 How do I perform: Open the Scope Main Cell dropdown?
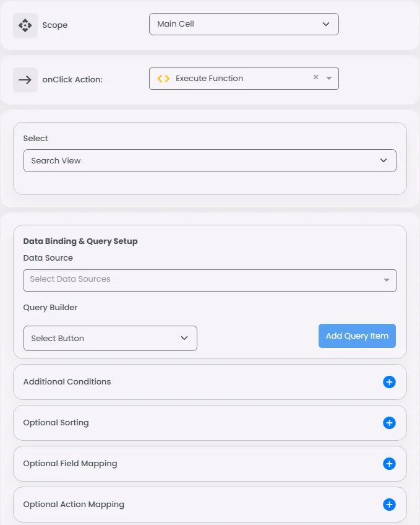tap(244, 24)
